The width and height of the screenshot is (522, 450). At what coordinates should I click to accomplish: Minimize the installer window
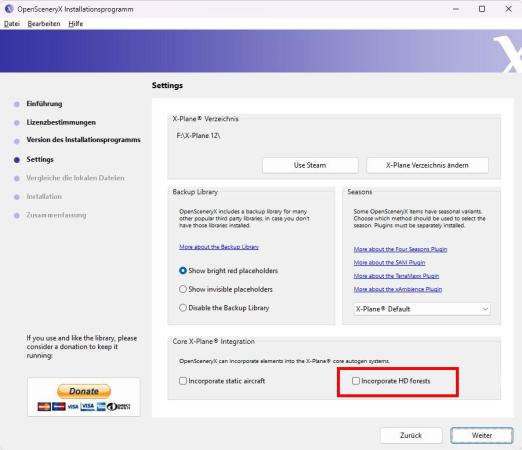click(x=456, y=9)
